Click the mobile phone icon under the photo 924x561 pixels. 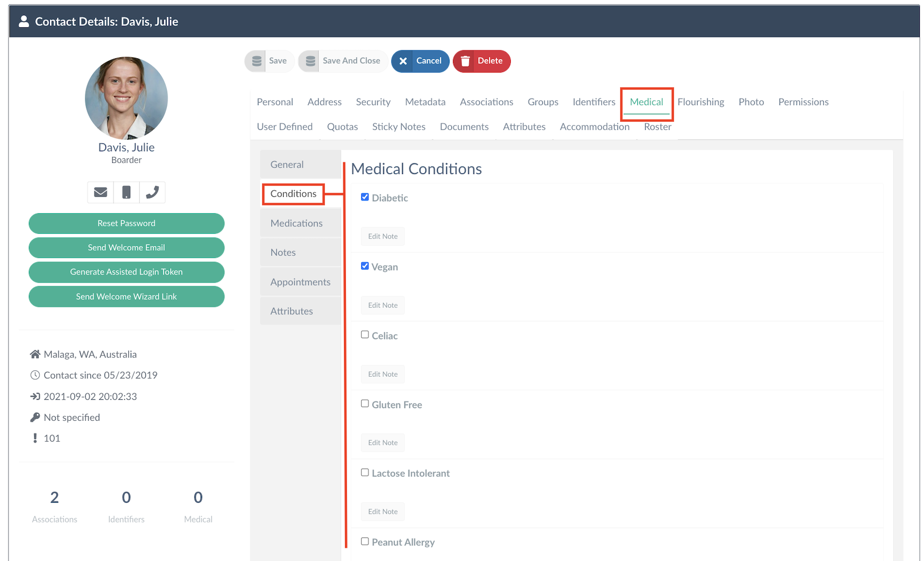pos(126,192)
